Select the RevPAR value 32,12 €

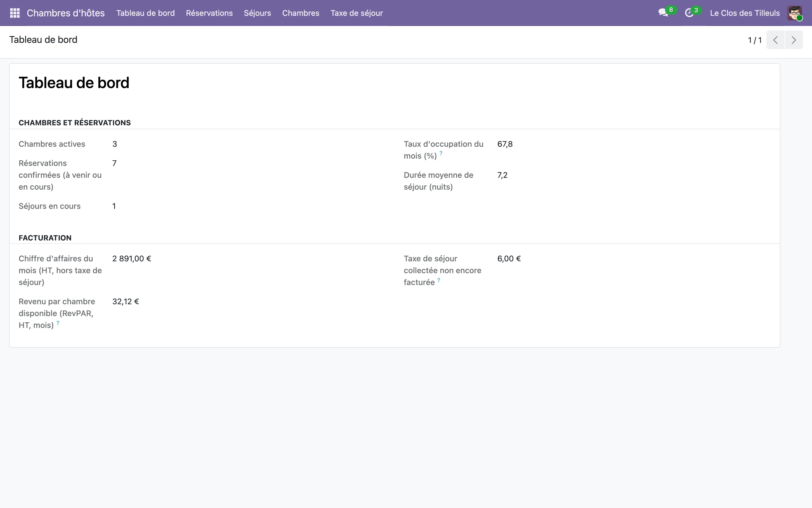coord(126,301)
